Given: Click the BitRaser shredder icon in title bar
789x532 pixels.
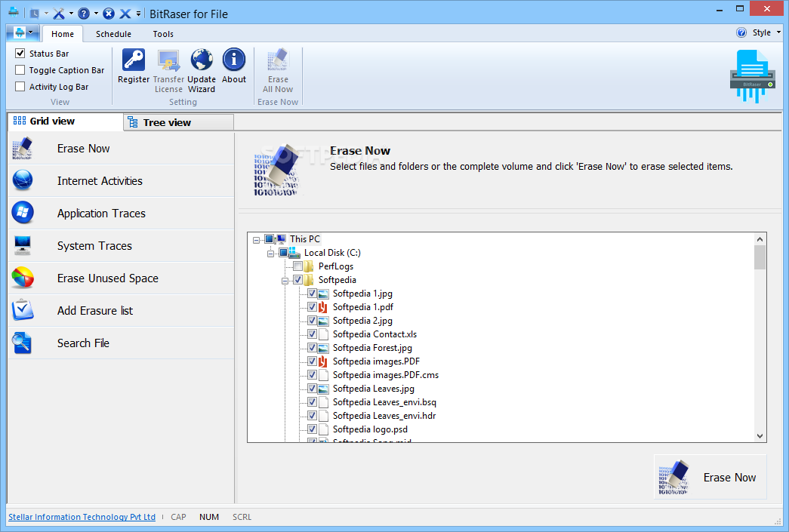Looking at the screenshot, I should click(x=14, y=12).
